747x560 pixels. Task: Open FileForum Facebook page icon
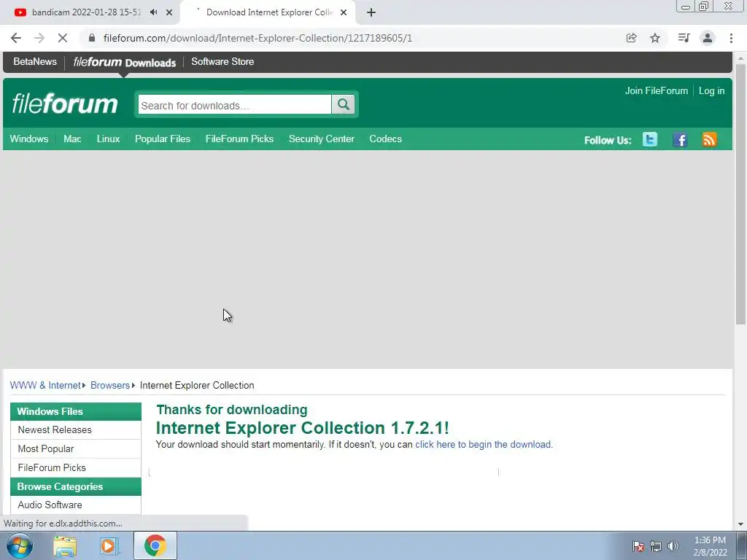click(x=680, y=139)
